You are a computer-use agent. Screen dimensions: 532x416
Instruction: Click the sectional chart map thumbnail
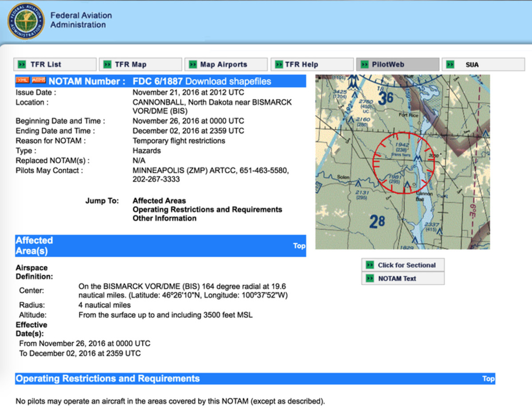point(403,162)
